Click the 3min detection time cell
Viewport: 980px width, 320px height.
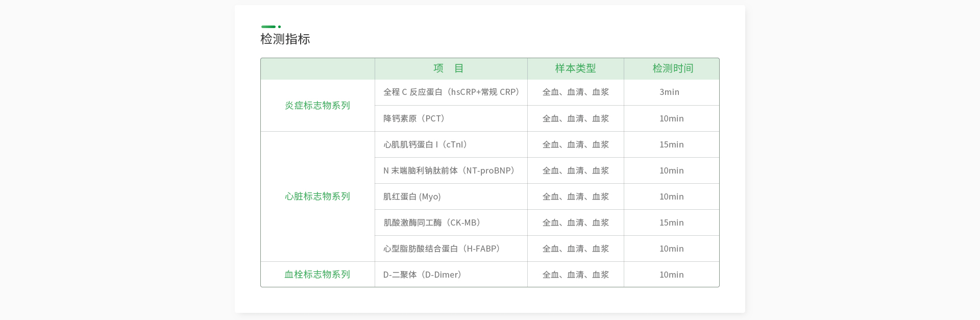click(669, 92)
